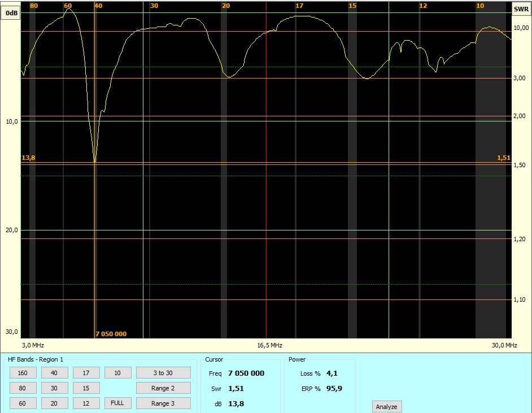Click the 80 band marker atop the chart
Image resolution: width=532 pixels, height=413 pixels.
(34, 6)
